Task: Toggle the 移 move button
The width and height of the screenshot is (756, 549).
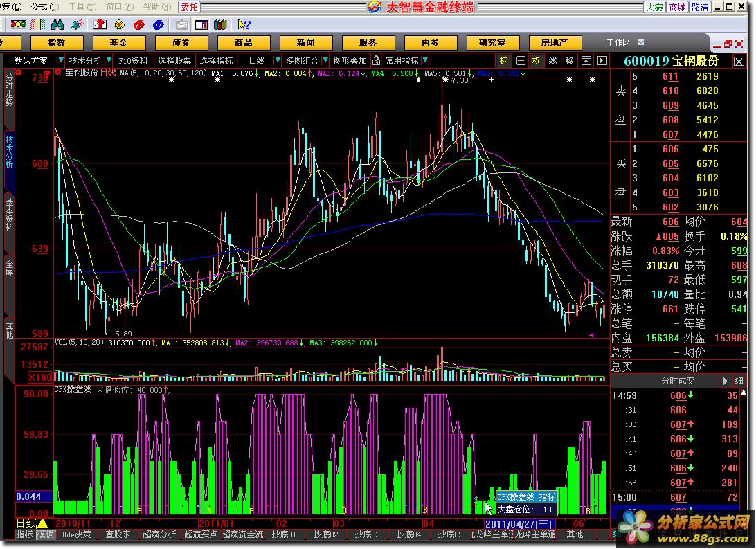Action: tap(569, 61)
